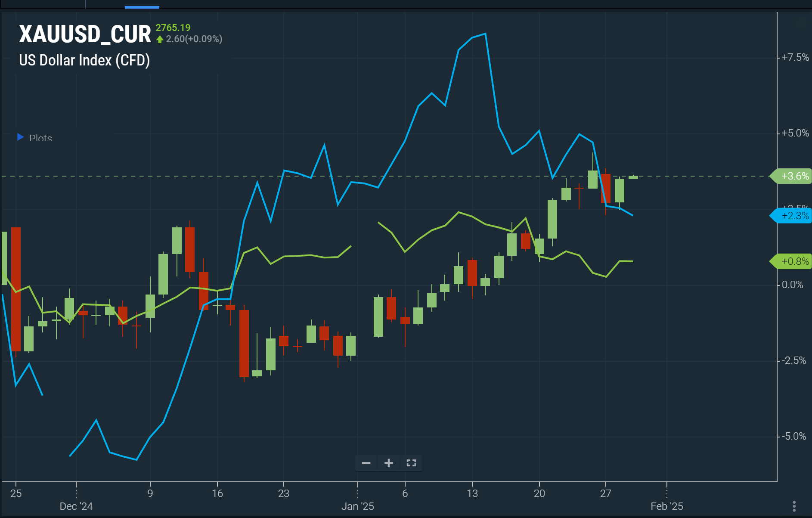The image size is (812, 518).
Task: Click the -5.0% y-axis label
Action: (x=794, y=436)
